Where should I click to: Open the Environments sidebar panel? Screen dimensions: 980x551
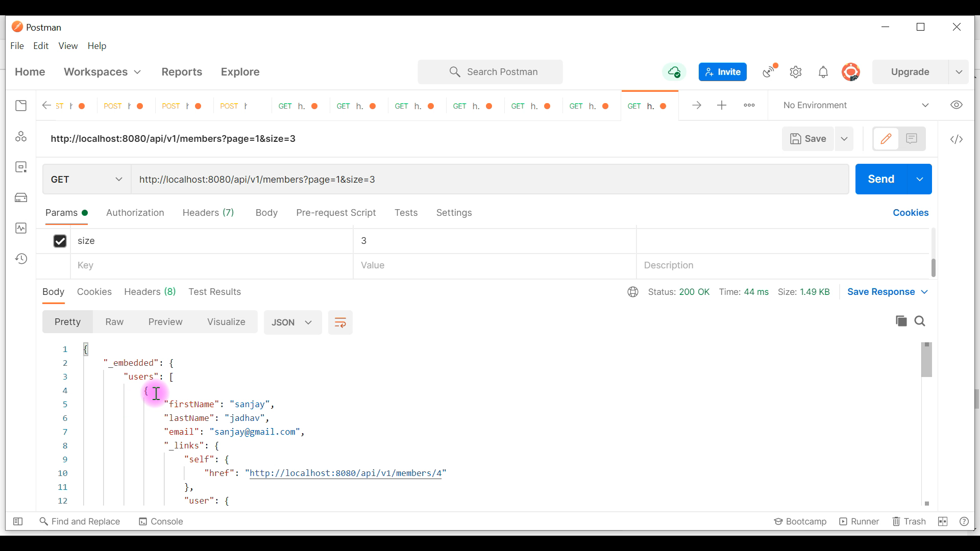[x=21, y=167]
